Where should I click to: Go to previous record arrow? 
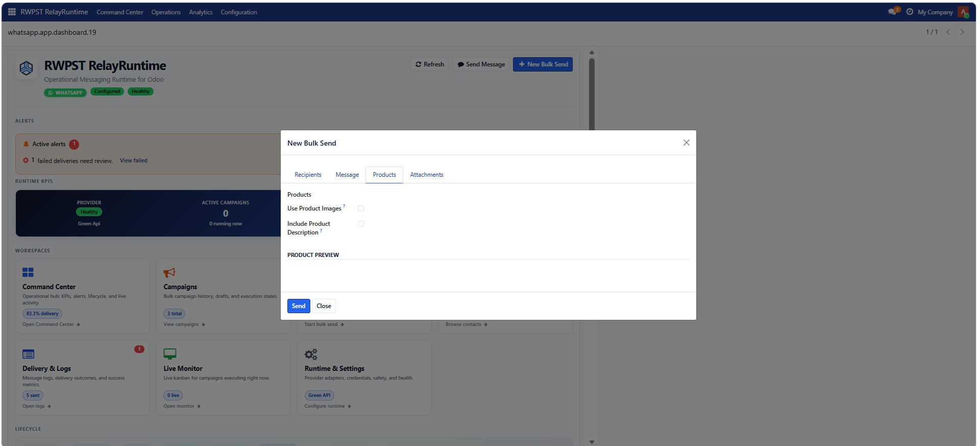(x=948, y=32)
